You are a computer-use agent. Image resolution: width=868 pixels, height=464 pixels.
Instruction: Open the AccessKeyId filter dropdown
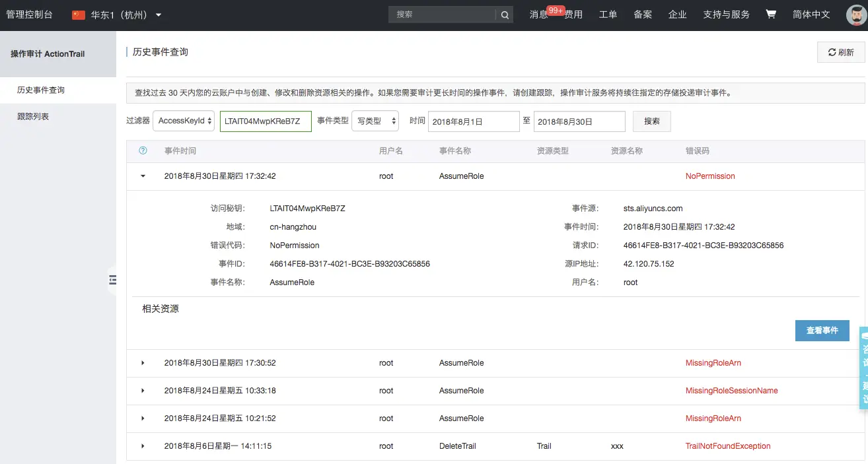[x=184, y=121]
